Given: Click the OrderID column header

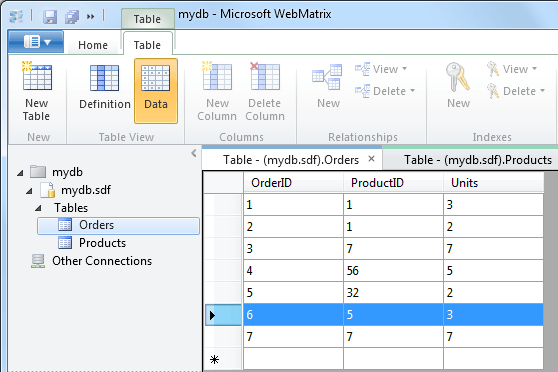Looking at the screenshot, I should click(x=293, y=183).
